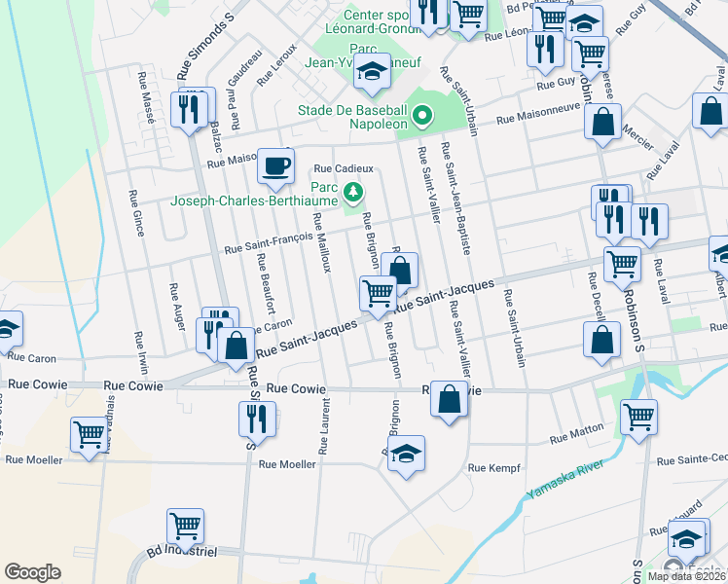Open shopping cart marker near Rue Matton

pos(638,419)
